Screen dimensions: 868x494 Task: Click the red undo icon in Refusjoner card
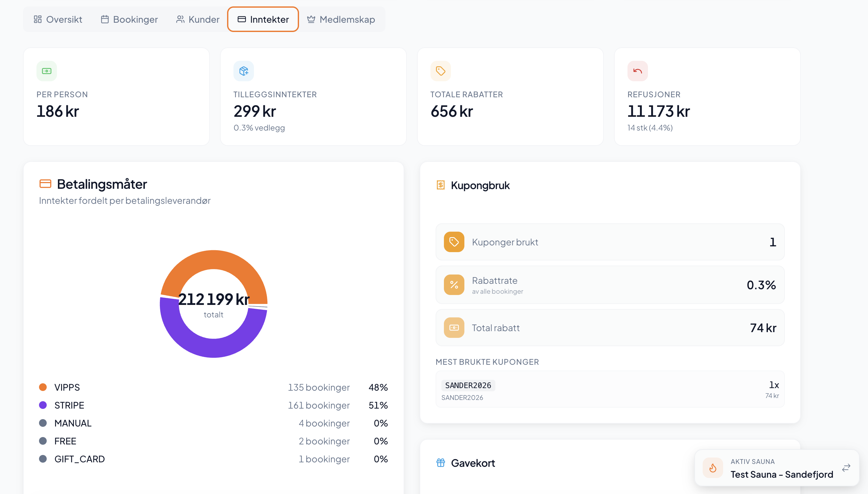[x=637, y=71]
